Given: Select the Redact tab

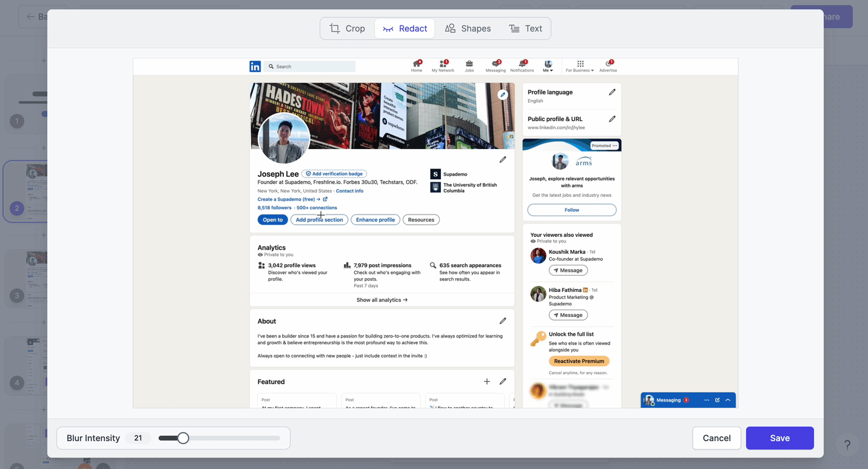Looking at the screenshot, I should point(405,28).
